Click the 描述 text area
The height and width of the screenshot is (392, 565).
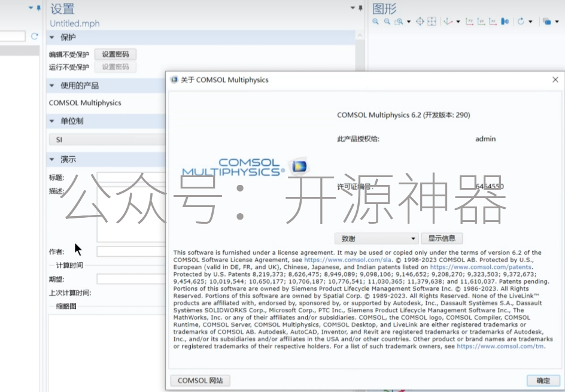click(x=131, y=214)
